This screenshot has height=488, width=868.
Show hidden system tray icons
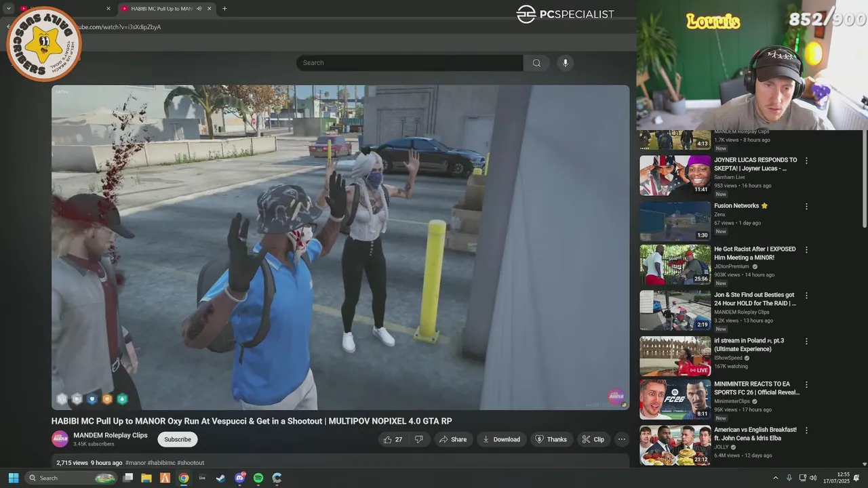click(776, 478)
